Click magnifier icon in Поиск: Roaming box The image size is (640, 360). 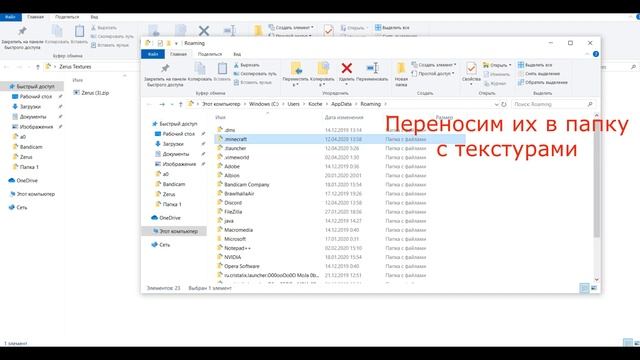click(x=590, y=104)
